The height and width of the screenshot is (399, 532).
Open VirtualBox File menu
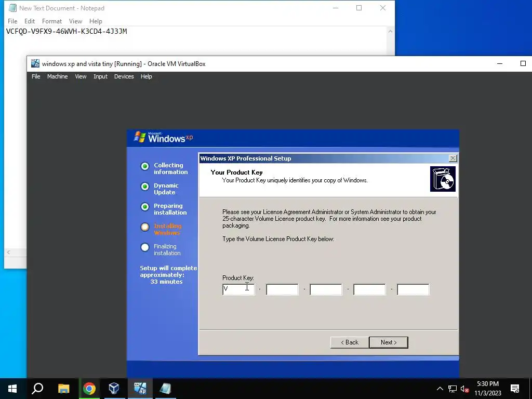[36, 76]
